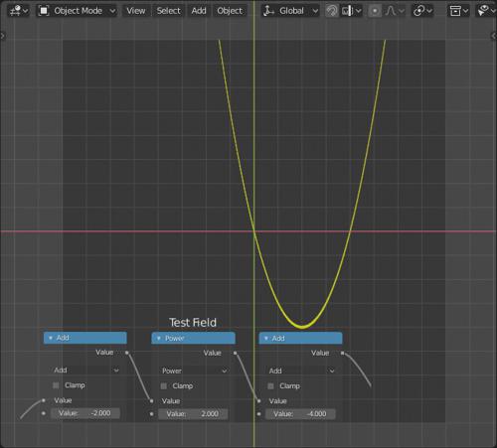The height and width of the screenshot is (448, 497).
Task: Open the Select menu
Action: click(x=169, y=11)
